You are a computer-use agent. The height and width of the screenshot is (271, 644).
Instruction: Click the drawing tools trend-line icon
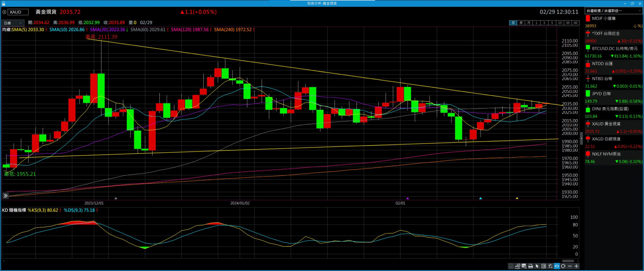pos(517,266)
